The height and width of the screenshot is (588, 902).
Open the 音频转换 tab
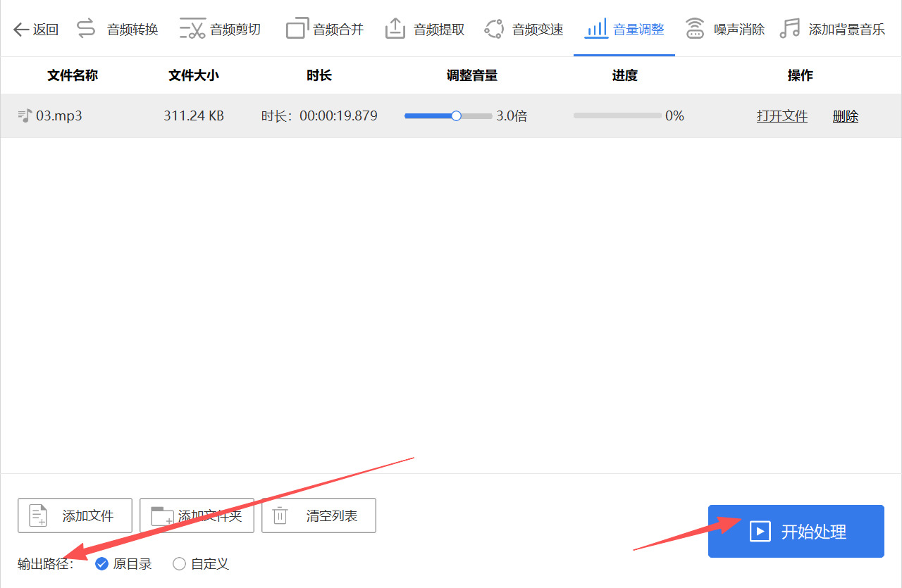117,29
